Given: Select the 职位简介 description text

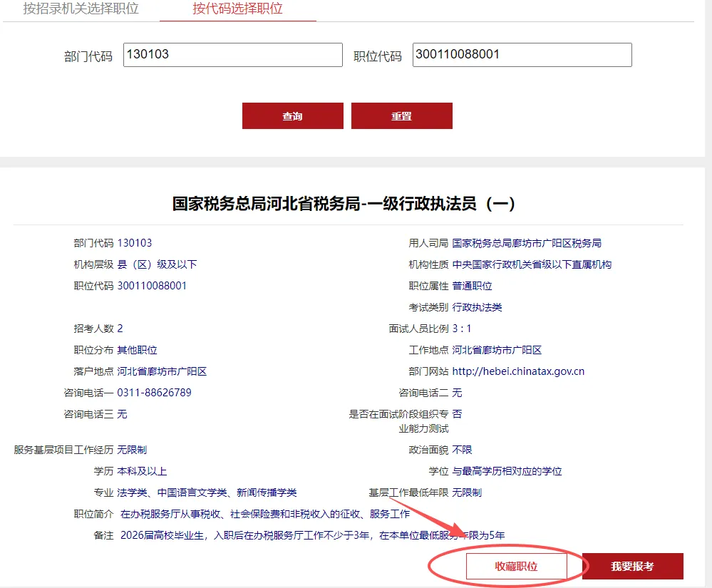Looking at the screenshot, I should click(265, 514).
